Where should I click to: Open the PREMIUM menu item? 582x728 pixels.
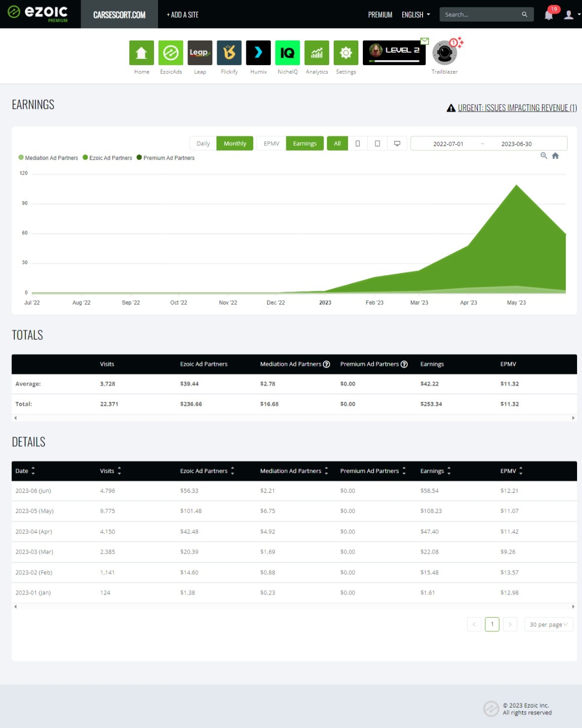coord(380,15)
